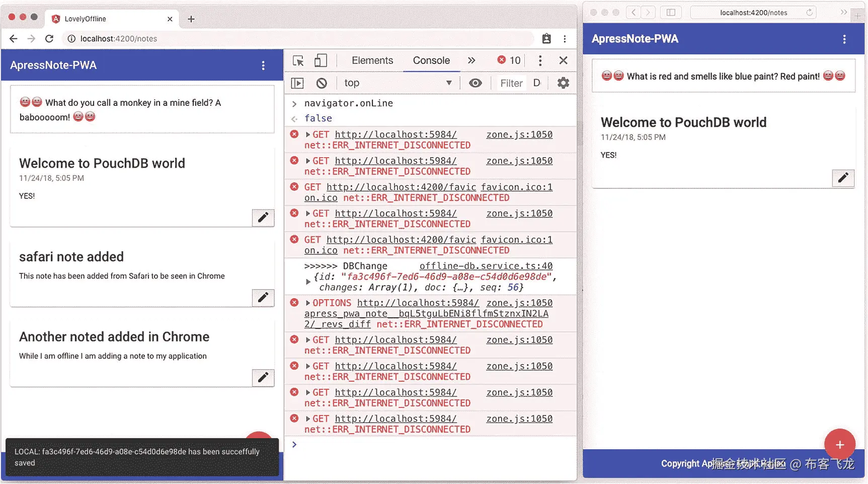This screenshot has height=484, width=868.
Task: Edit the 'safari note added' note
Action: (263, 298)
